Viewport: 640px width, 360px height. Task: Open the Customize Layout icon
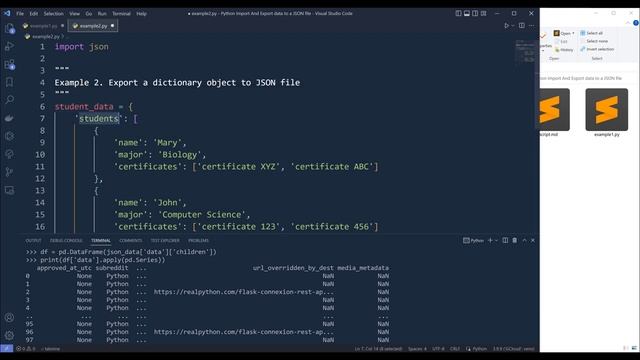[x=484, y=13]
